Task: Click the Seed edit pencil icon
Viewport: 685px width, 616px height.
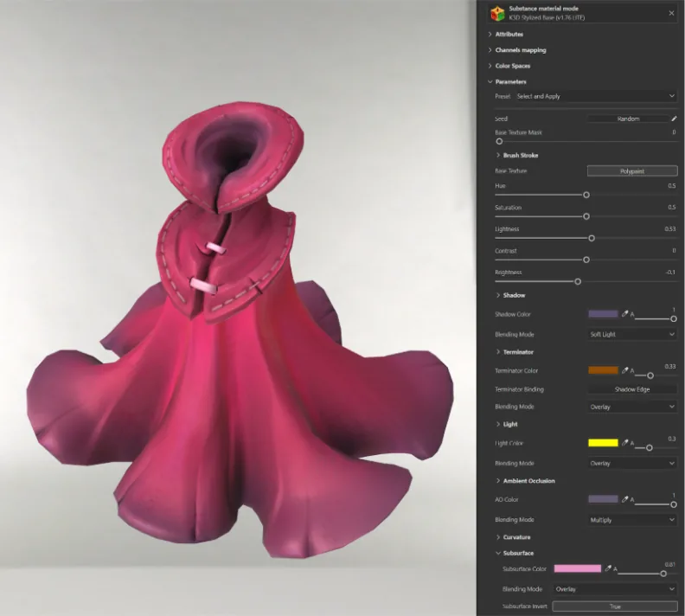Action: pos(674,119)
